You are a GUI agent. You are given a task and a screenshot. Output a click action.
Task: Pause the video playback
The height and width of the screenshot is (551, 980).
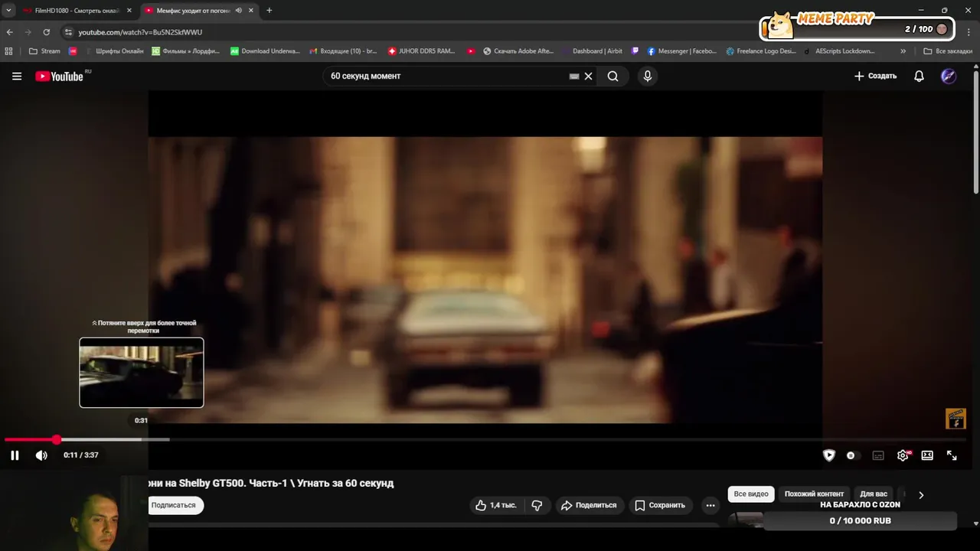click(x=15, y=455)
